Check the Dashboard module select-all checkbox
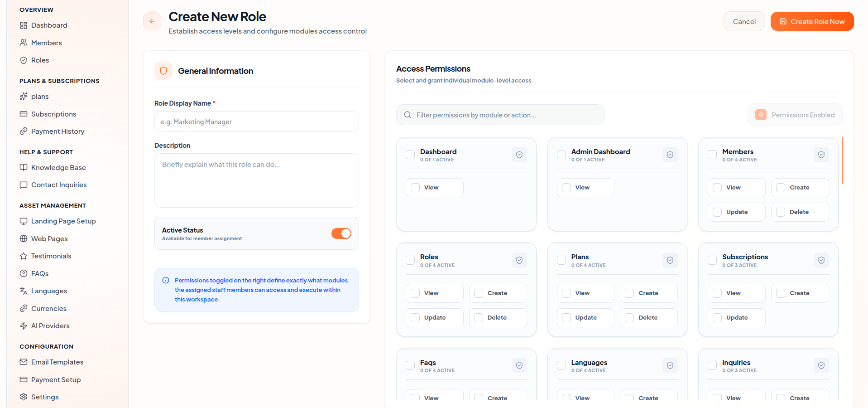868x408 pixels. (x=410, y=155)
